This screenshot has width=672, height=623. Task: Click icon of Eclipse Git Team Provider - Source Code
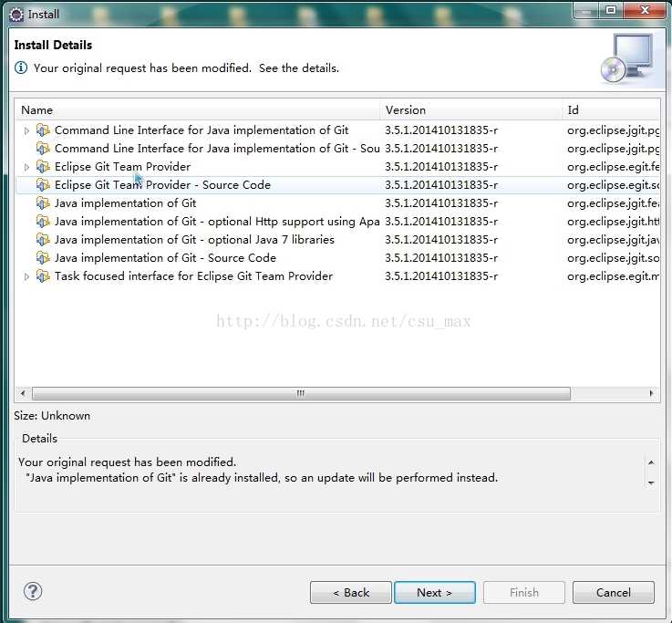43,185
